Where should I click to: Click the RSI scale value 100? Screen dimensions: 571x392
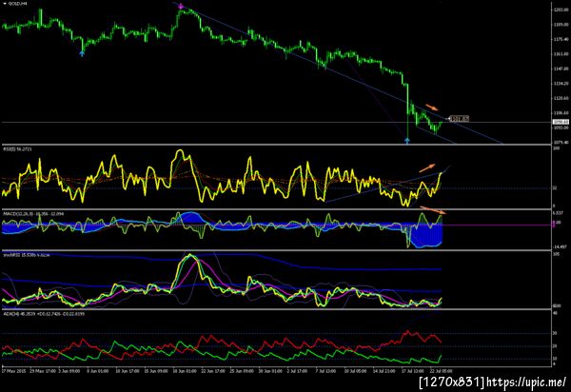(557, 148)
